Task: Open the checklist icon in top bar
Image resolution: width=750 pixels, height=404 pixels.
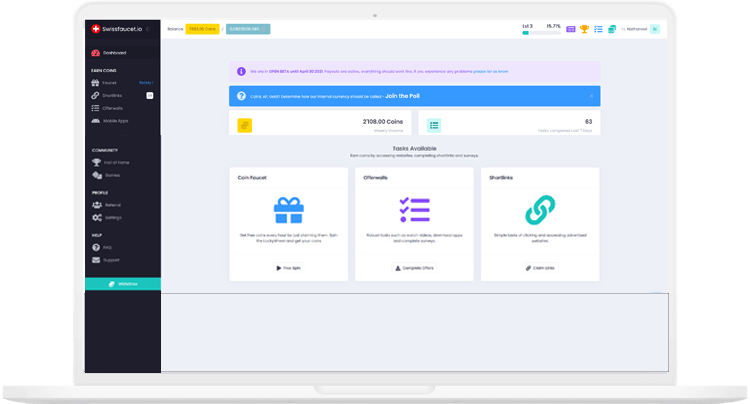Action: [598, 29]
